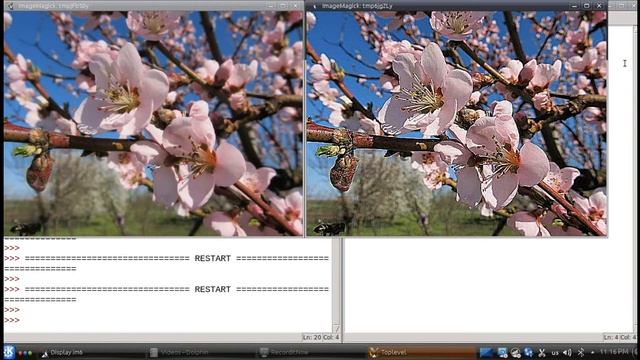640x360 pixels.
Task: Click the edge-enhanced blossom image in the right window
Action: click(x=457, y=123)
